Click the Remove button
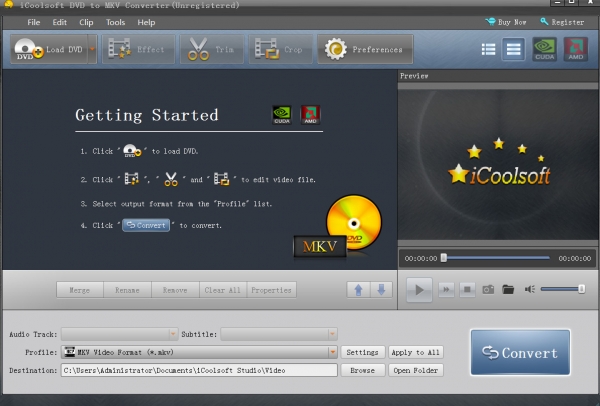 click(x=175, y=290)
